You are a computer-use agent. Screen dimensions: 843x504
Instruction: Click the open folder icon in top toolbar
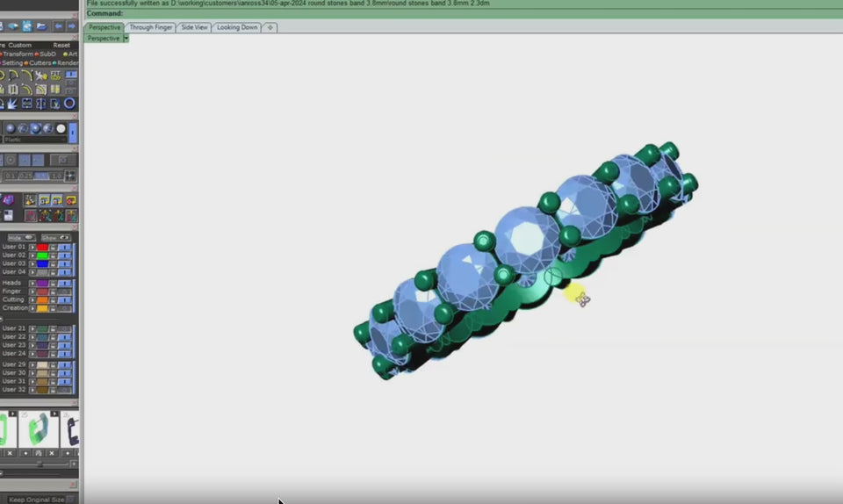tap(41, 26)
